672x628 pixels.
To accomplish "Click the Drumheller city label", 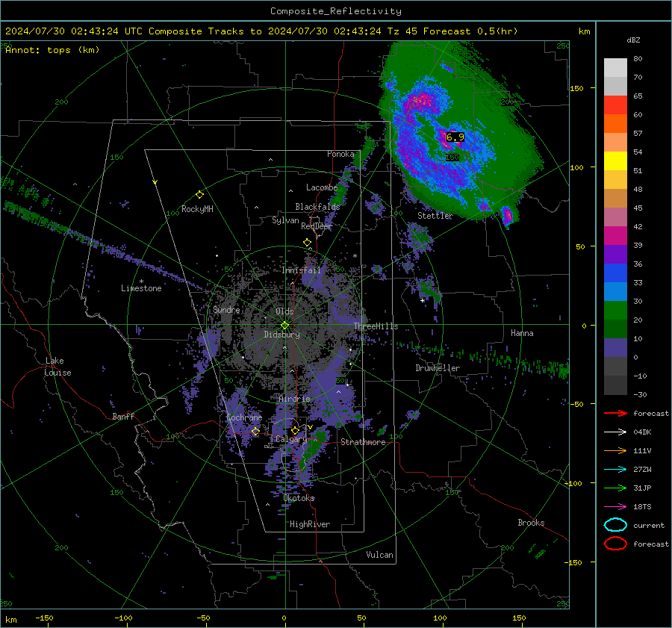I will click(438, 368).
